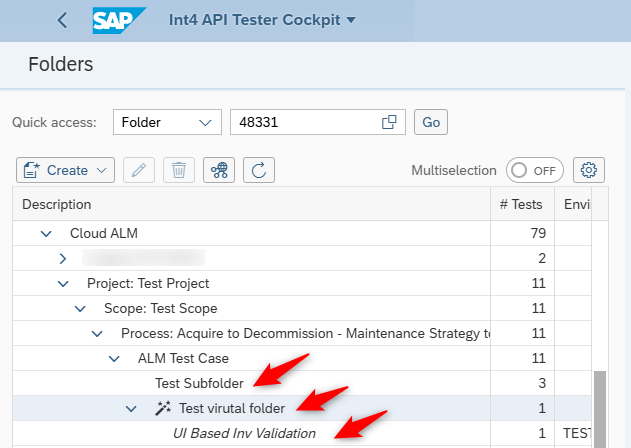Select UI Based Inv Validation row
The width and height of the screenshot is (631, 448).
coord(302,433)
